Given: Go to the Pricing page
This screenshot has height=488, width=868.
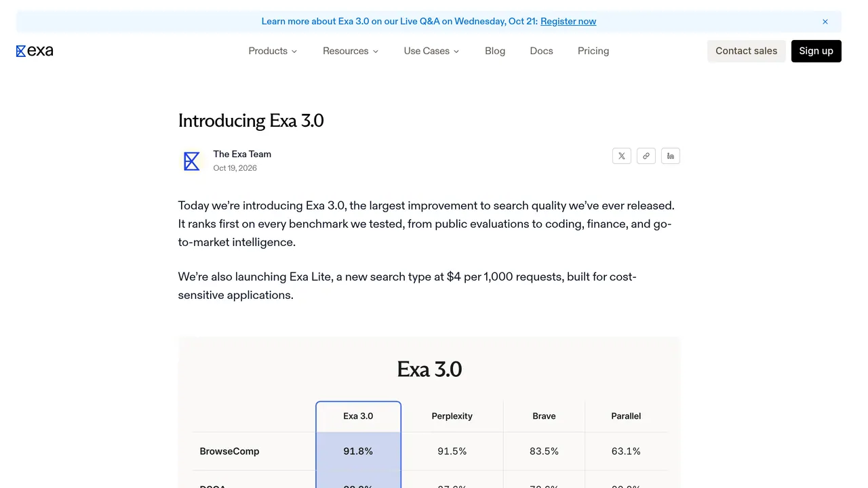Looking at the screenshot, I should pyautogui.click(x=593, y=51).
